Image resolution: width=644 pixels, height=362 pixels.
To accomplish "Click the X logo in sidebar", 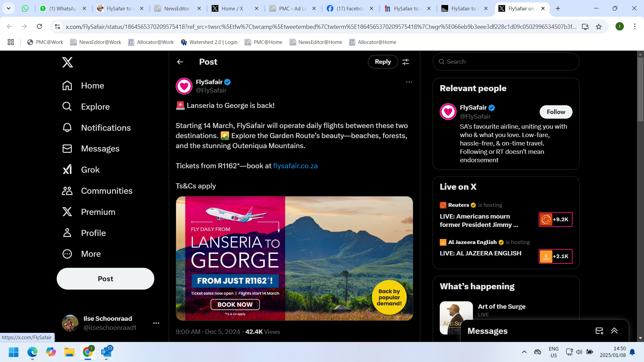I will tap(67, 62).
